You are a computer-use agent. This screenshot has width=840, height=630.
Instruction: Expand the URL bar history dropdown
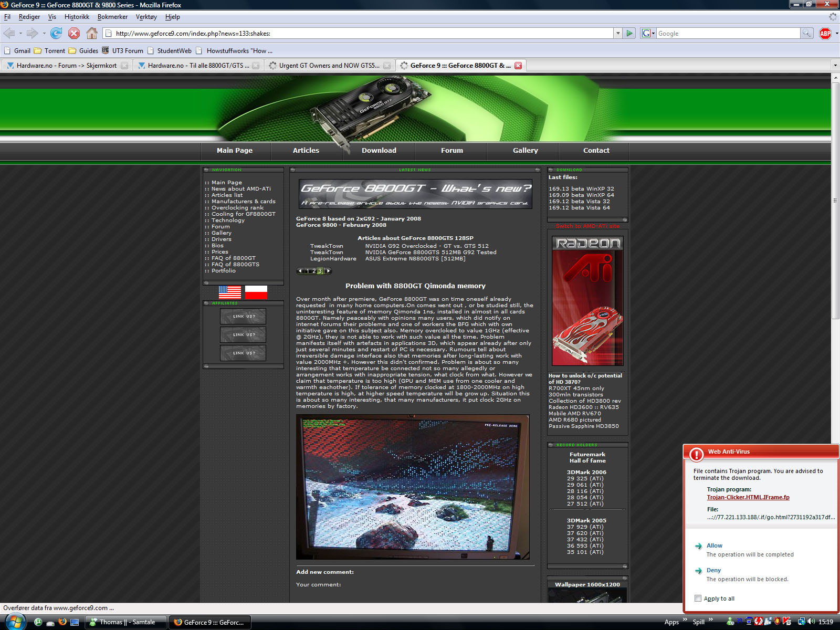point(617,34)
